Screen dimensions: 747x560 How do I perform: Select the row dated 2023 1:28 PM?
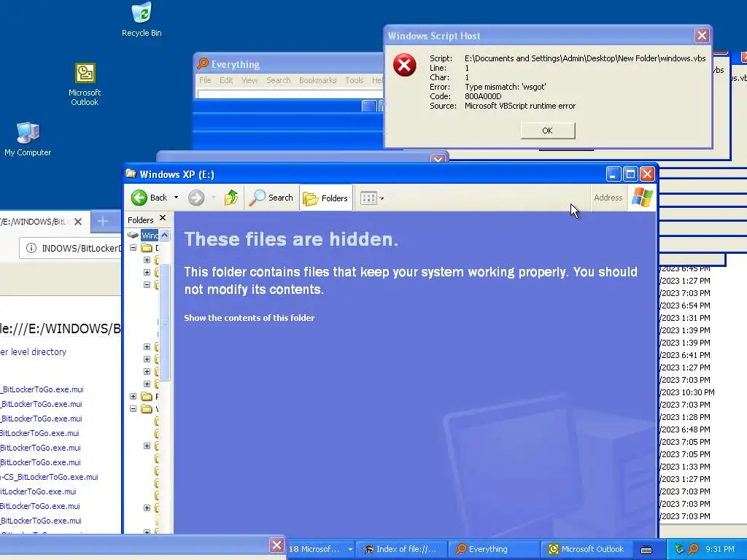(686, 417)
